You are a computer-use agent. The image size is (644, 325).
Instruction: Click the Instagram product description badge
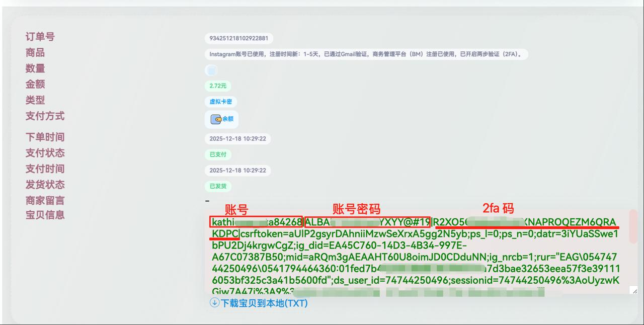click(366, 54)
